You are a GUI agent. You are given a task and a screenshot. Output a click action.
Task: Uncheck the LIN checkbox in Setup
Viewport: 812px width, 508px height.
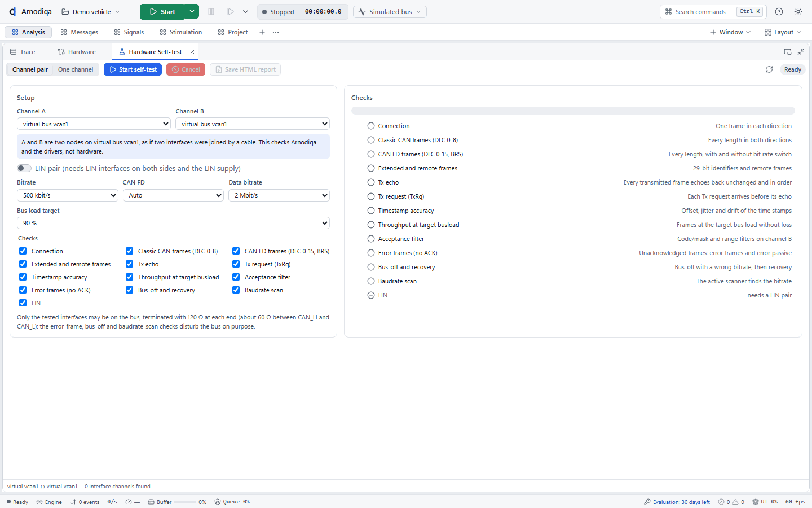[23, 303]
